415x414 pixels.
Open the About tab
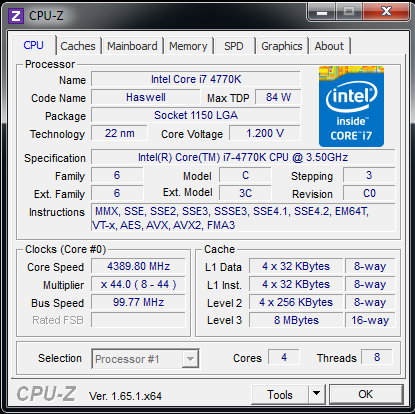[x=329, y=46]
